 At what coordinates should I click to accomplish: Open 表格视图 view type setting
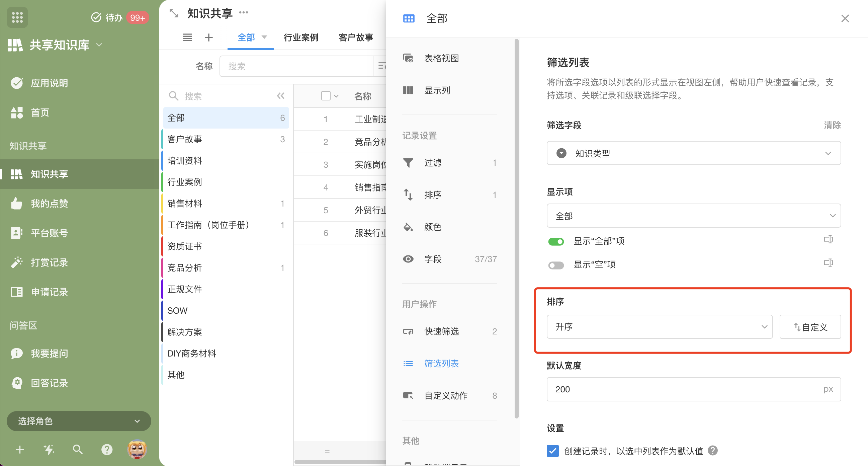point(449,58)
